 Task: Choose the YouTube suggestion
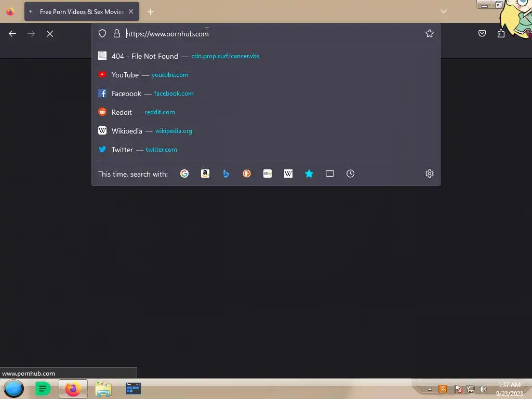coord(265,75)
